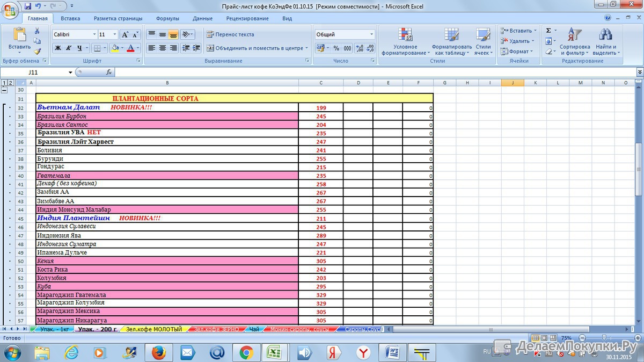Screen dimensions: 644x362
Task: Undo the last action in the quick access toolbar
Action: pyautogui.click(x=38, y=6)
